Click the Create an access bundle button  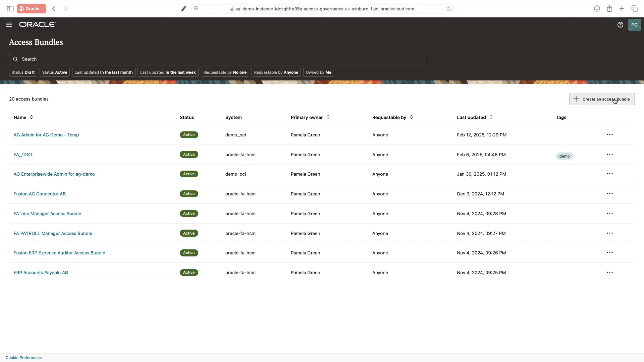602,99
